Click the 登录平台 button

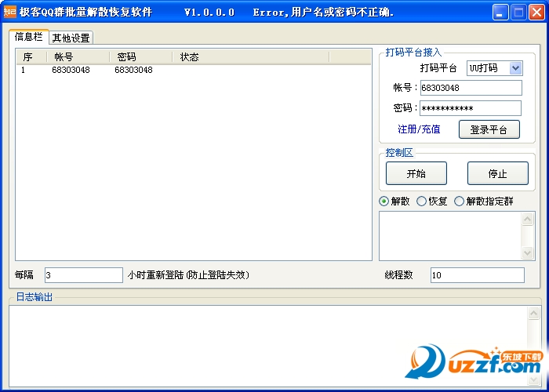489,129
